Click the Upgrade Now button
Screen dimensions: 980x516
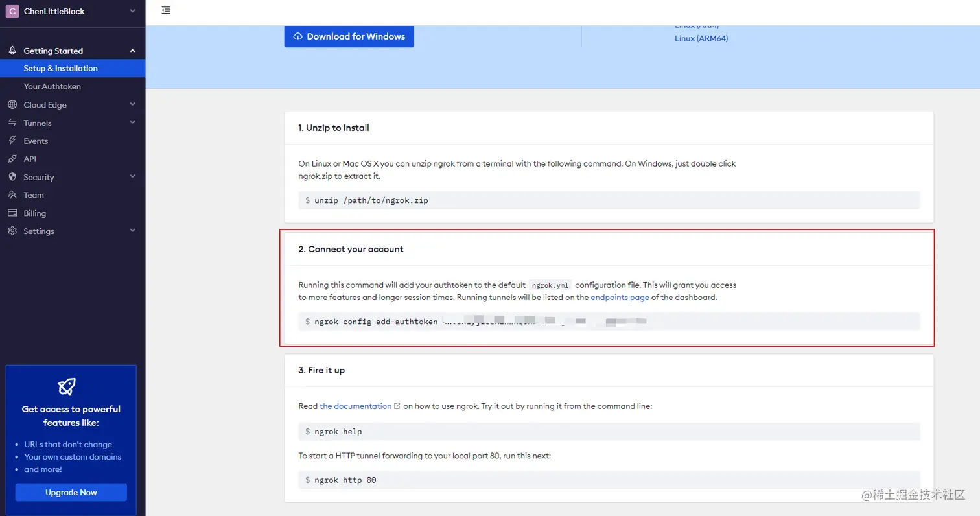click(x=71, y=492)
